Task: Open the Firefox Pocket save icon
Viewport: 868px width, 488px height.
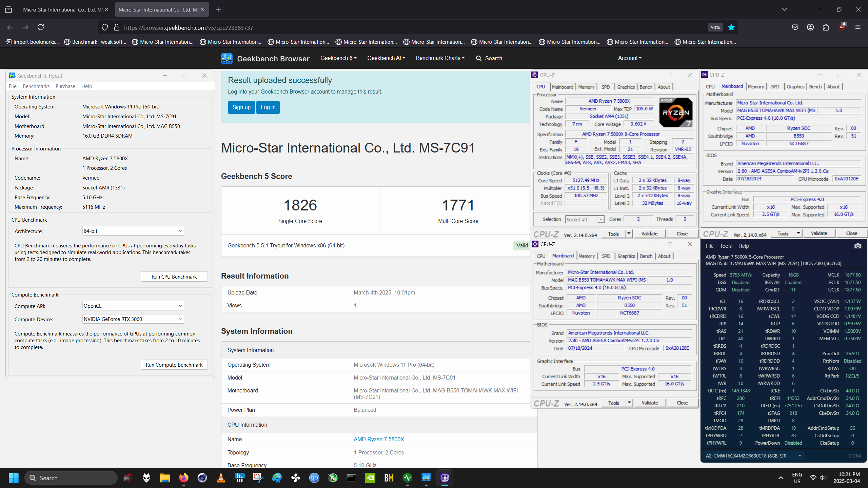Action: [795, 27]
